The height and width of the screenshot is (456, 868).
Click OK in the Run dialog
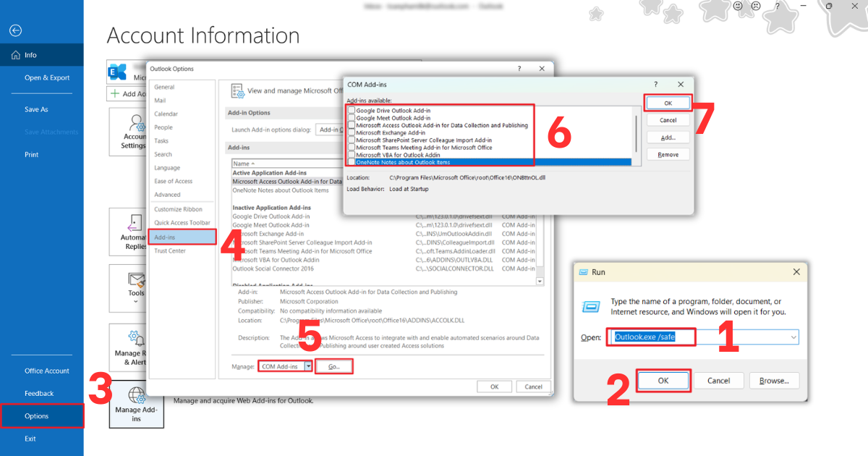(x=663, y=380)
